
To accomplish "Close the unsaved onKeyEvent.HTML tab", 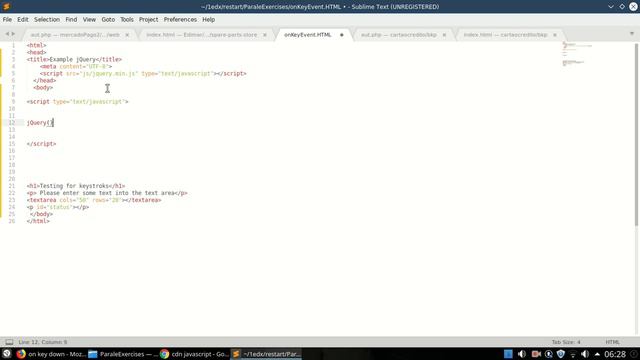I will pyautogui.click(x=342, y=35).
